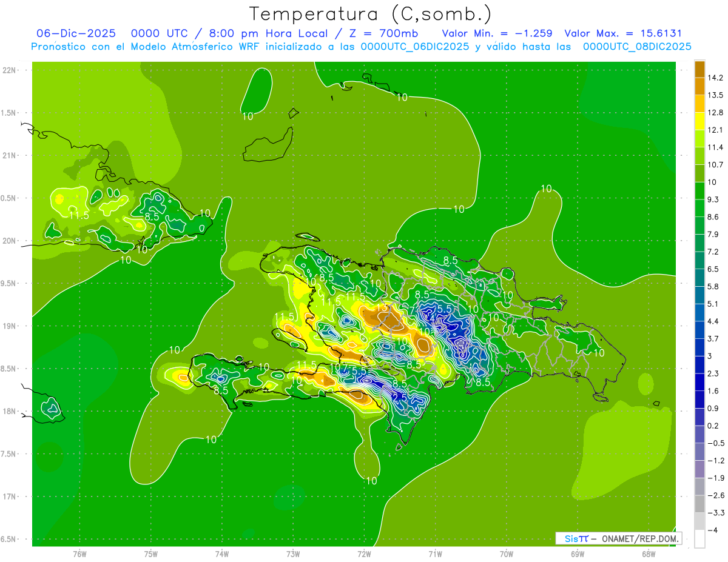Pick the yellow legend swatch between 12.8 and 12.1
728x562 pixels.
tap(699, 121)
